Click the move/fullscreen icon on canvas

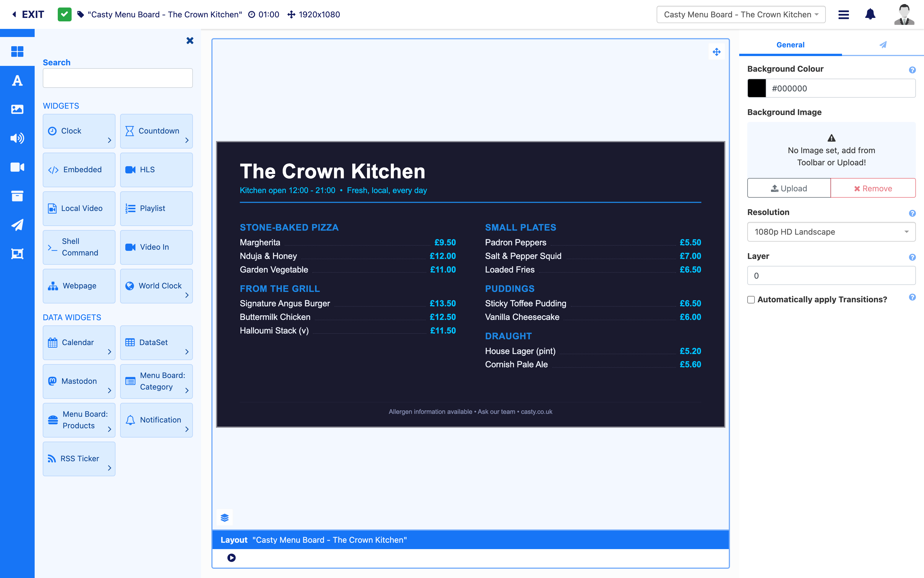(716, 52)
